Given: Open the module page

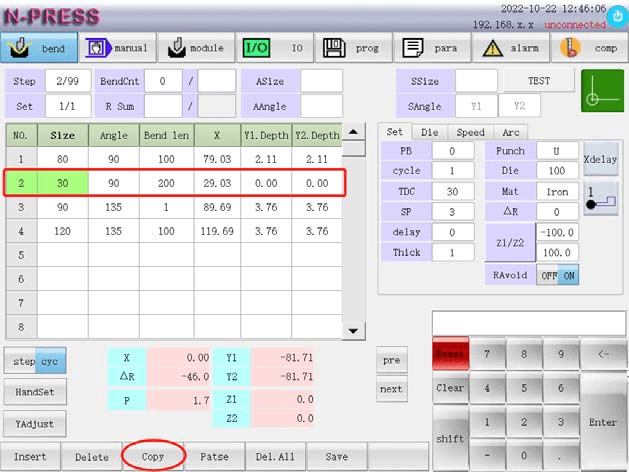Looking at the screenshot, I should (196, 48).
